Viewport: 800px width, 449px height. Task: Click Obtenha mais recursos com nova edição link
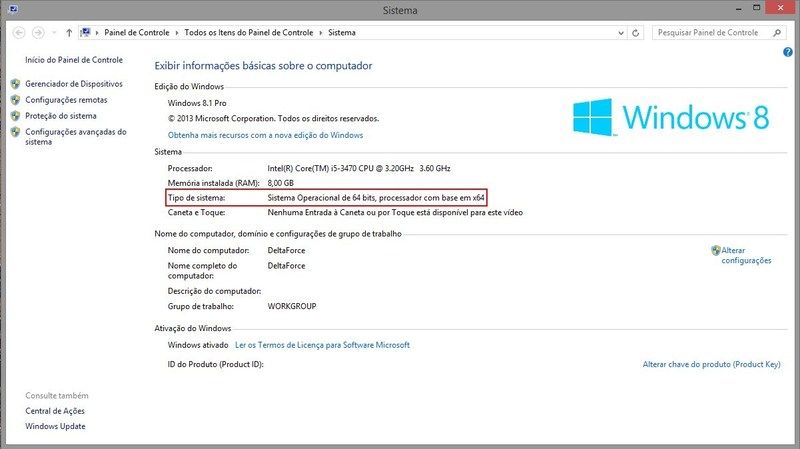(x=265, y=135)
